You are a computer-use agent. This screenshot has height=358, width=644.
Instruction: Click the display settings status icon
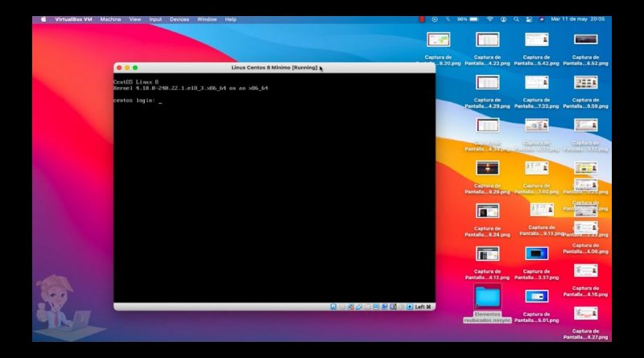[376, 307]
